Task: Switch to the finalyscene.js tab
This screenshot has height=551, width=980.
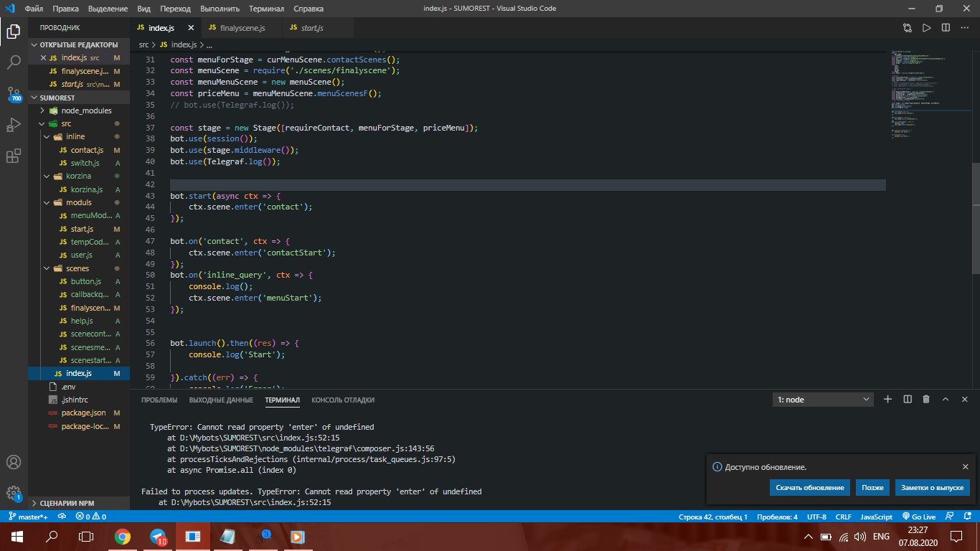Action: 242,28
